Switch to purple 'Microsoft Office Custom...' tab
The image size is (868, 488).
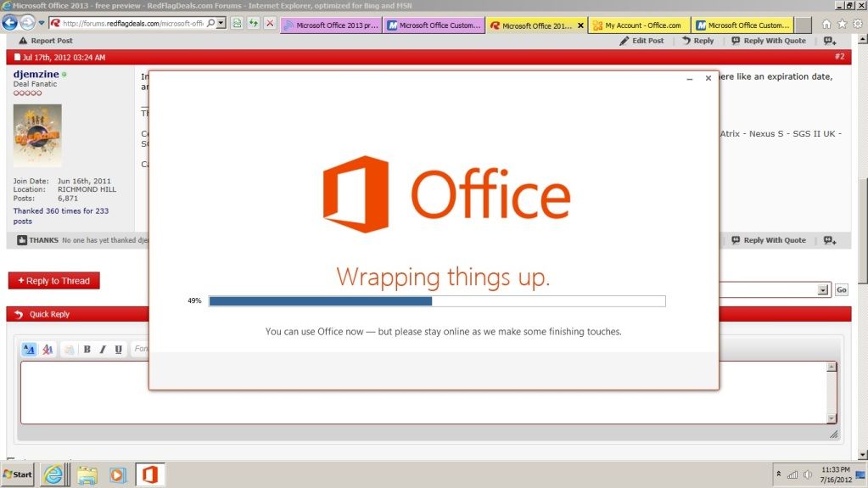tap(434, 25)
